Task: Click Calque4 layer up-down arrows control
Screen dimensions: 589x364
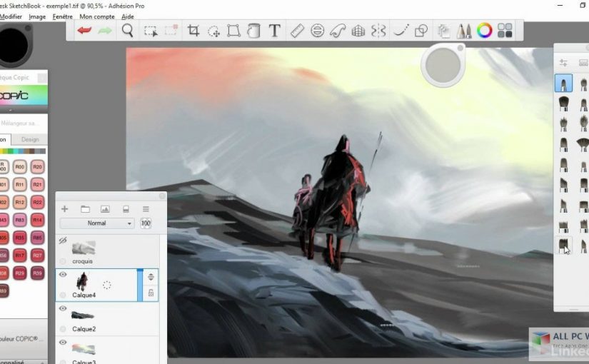Action: tap(151, 277)
